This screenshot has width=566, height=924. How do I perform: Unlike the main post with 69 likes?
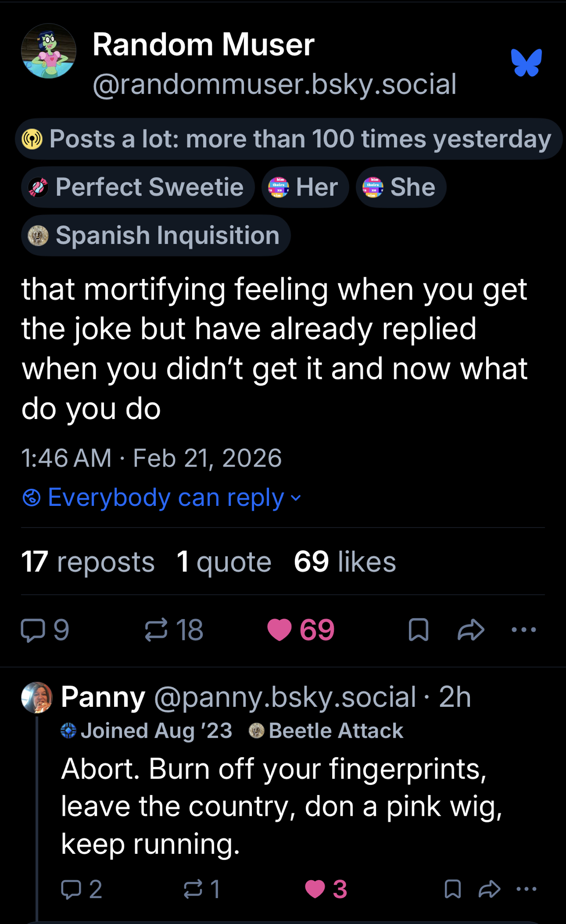click(x=280, y=630)
